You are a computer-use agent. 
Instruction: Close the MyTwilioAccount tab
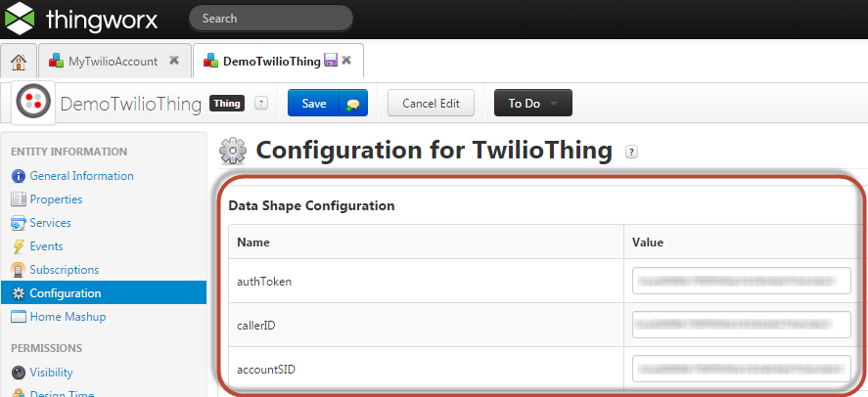tap(174, 61)
